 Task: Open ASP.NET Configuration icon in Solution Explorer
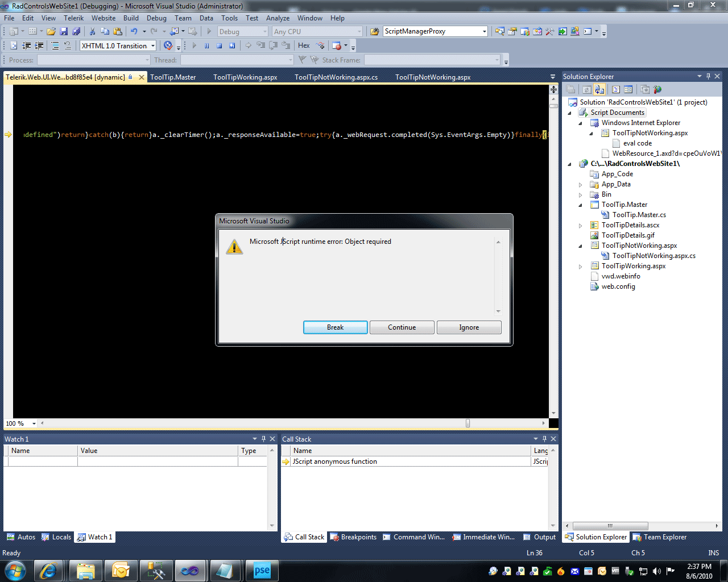click(657, 89)
